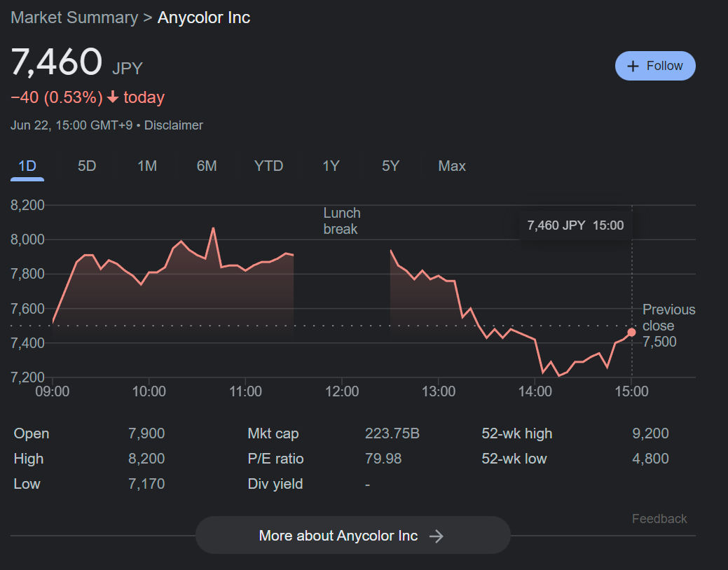Click the 7,460 current price text

(56, 62)
